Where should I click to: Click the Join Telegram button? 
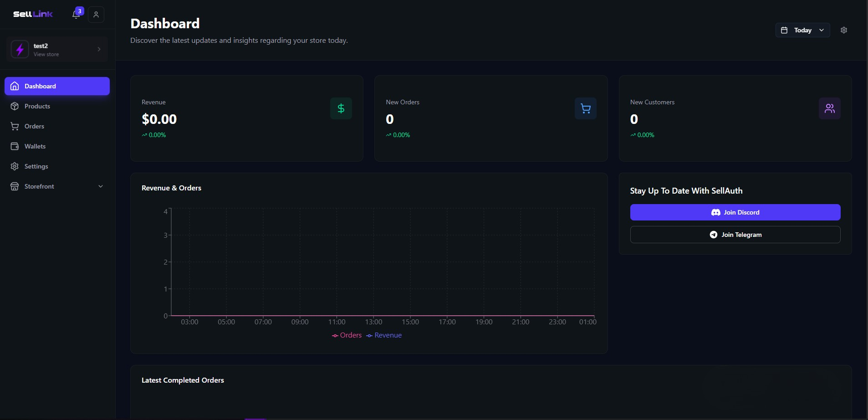(x=735, y=234)
